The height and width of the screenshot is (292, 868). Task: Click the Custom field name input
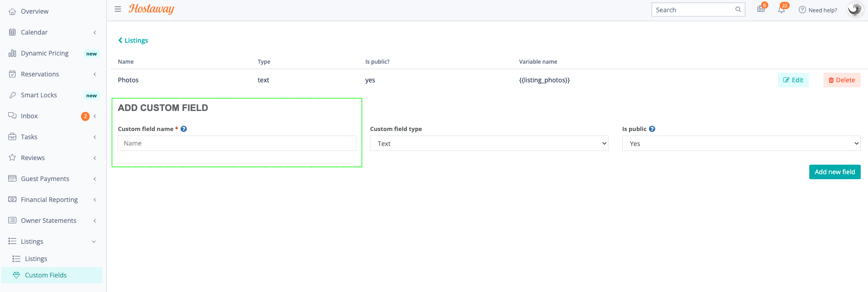point(237,144)
